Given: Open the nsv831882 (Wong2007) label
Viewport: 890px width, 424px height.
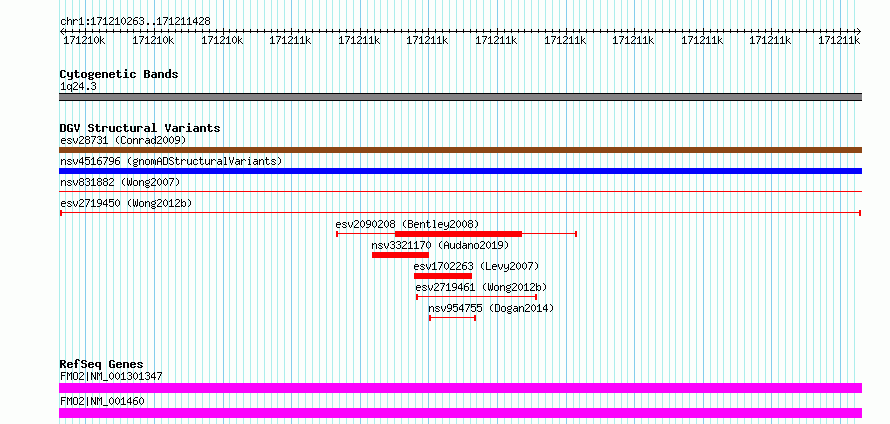Looking at the screenshot, I should pos(120,182).
